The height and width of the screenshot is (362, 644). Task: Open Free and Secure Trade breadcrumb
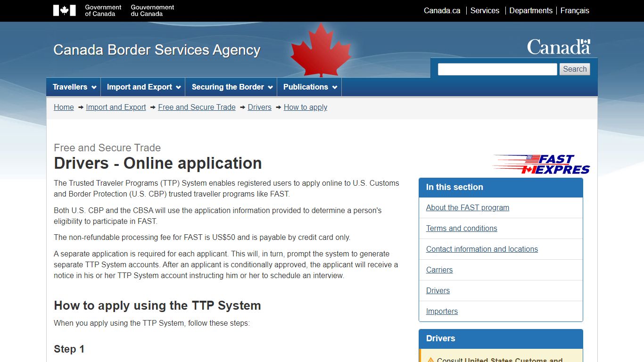pyautogui.click(x=197, y=107)
